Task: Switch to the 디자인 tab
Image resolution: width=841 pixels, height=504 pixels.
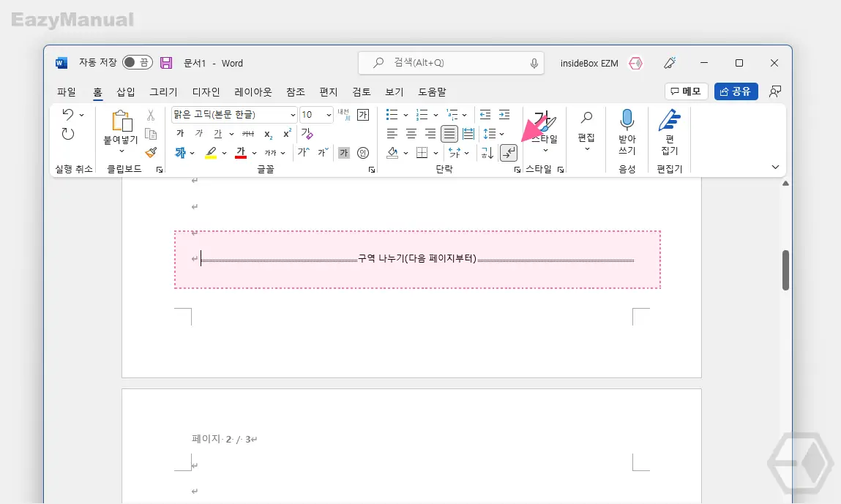Action: [x=206, y=91]
